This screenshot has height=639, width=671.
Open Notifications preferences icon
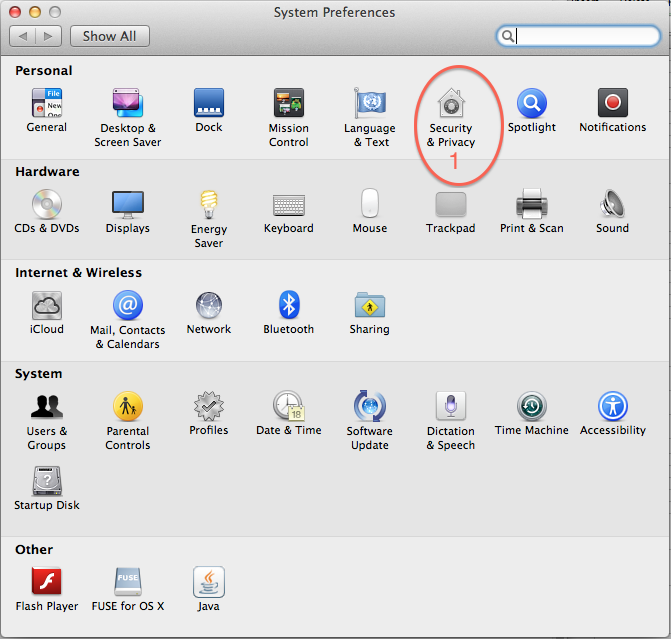[613, 103]
